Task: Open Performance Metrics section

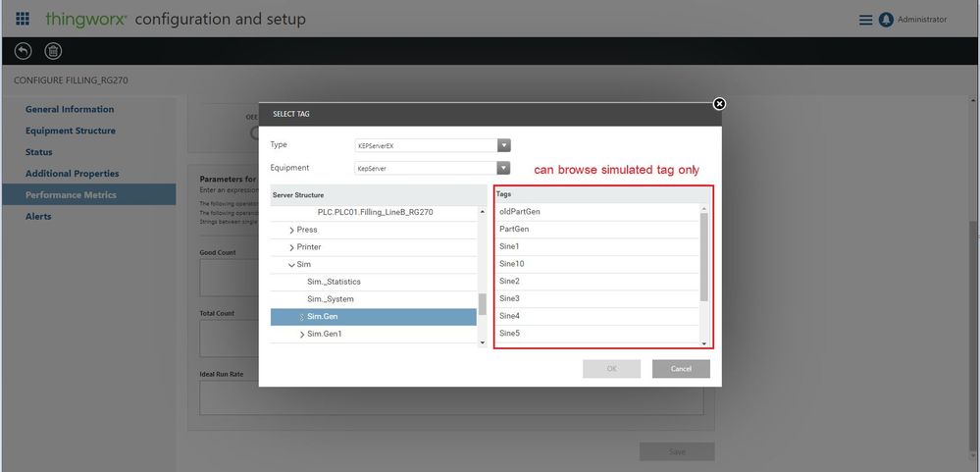Action: [88, 194]
